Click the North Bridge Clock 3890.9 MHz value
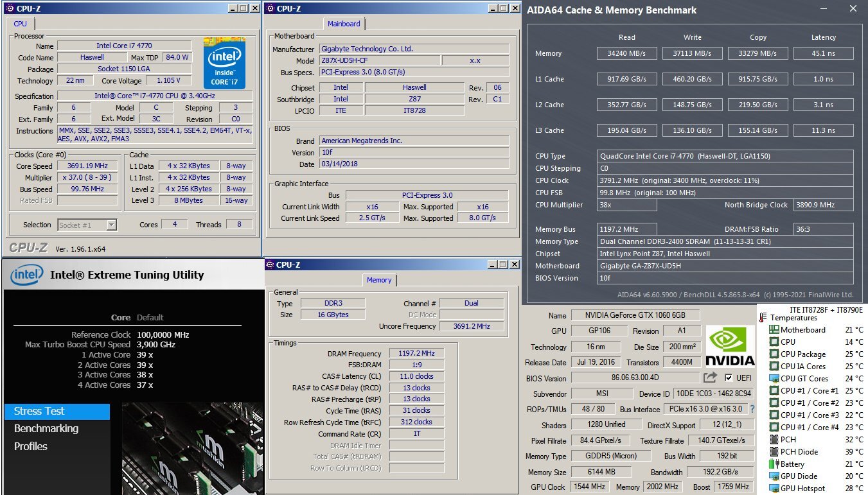Image resolution: width=868 pixels, height=495 pixels. (824, 205)
